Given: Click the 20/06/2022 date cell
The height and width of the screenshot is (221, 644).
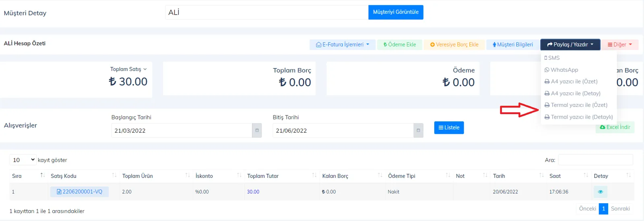Looking at the screenshot, I should [x=518, y=192].
